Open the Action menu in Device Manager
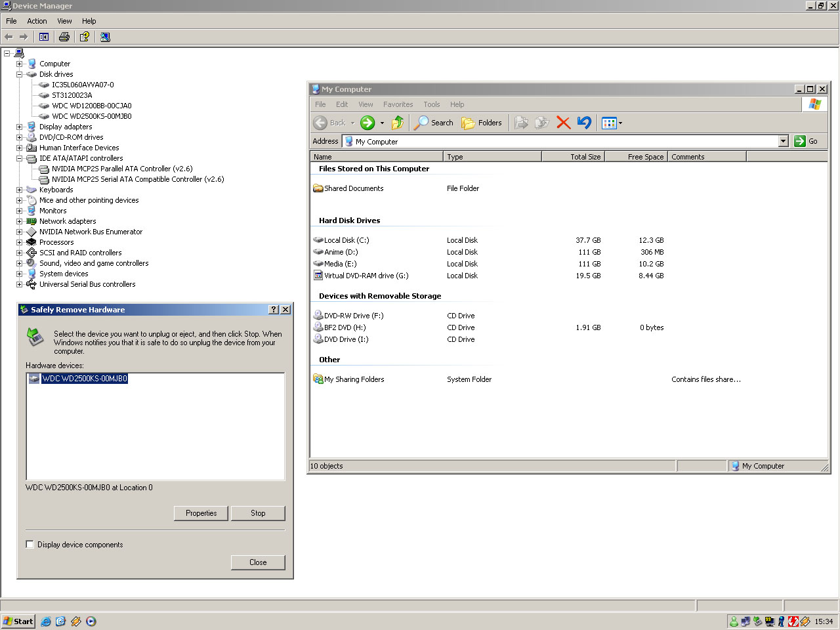This screenshot has width=840, height=630. tap(37, 21)
